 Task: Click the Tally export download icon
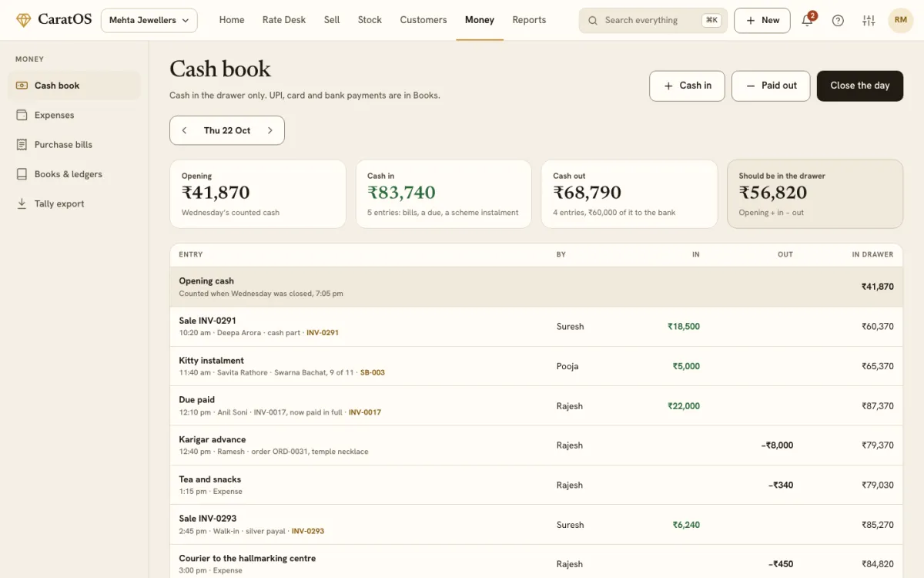point(22,203)
